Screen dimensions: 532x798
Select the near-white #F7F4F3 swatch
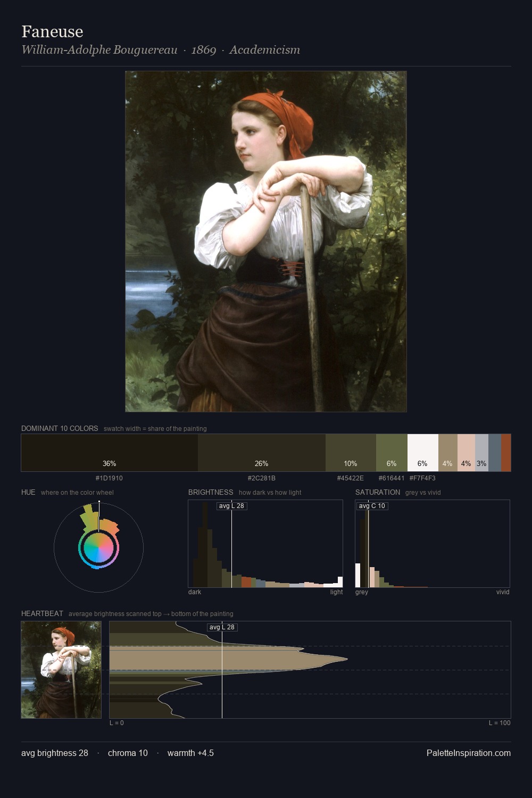pyautogui.click(x=423, y=453)
